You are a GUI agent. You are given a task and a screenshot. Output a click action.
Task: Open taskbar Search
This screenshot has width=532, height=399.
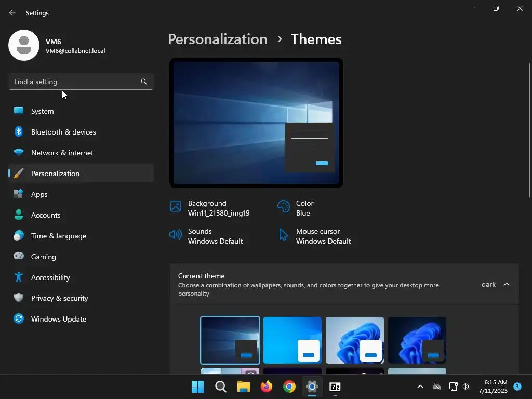pyautogui.click(x=220, y=387)
